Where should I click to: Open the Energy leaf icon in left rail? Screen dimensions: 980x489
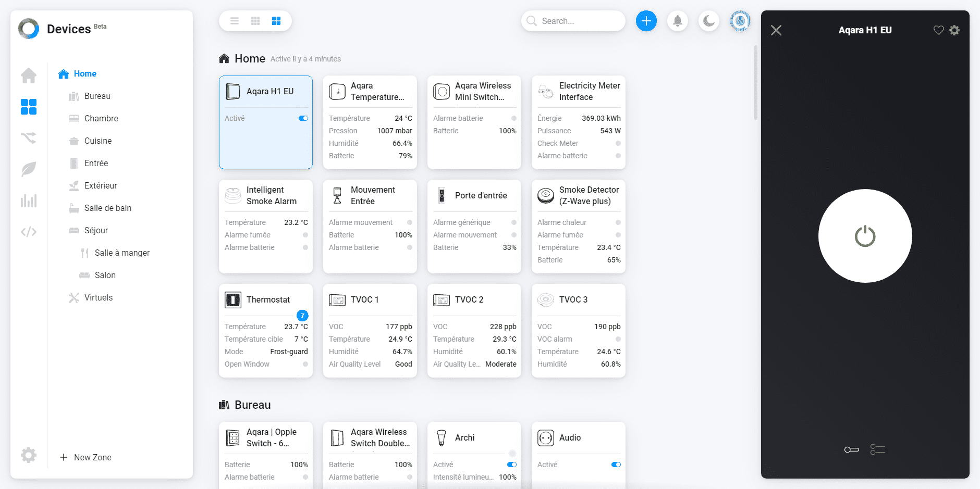coord(29,169)
